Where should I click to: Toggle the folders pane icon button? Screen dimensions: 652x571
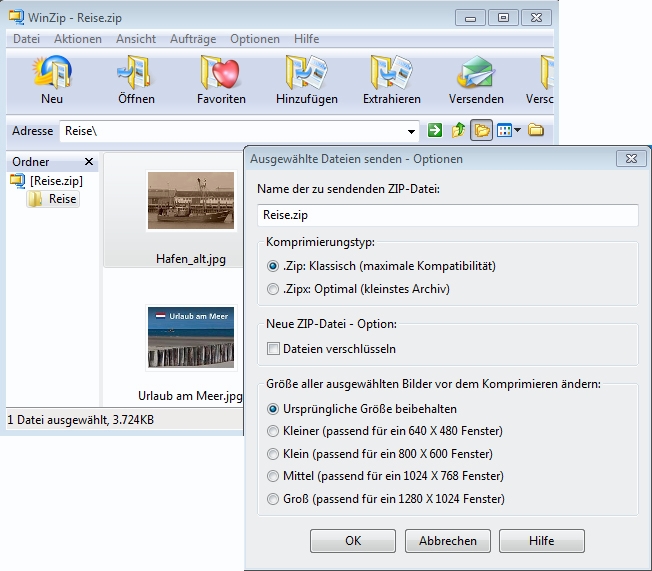pyautogui.click(x=481, y=131)
